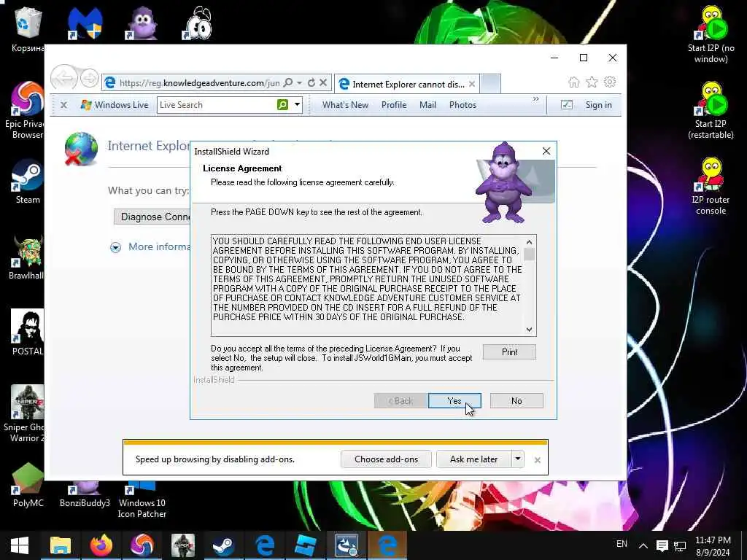Click Sign in on Windows Live toolbar

[x=598, y=105]
